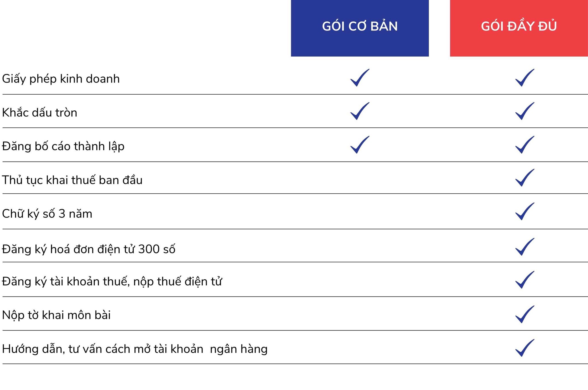
Task: Click checkmark for Thủ tục khai thuế ban đầu
Action: coord(524,178)
